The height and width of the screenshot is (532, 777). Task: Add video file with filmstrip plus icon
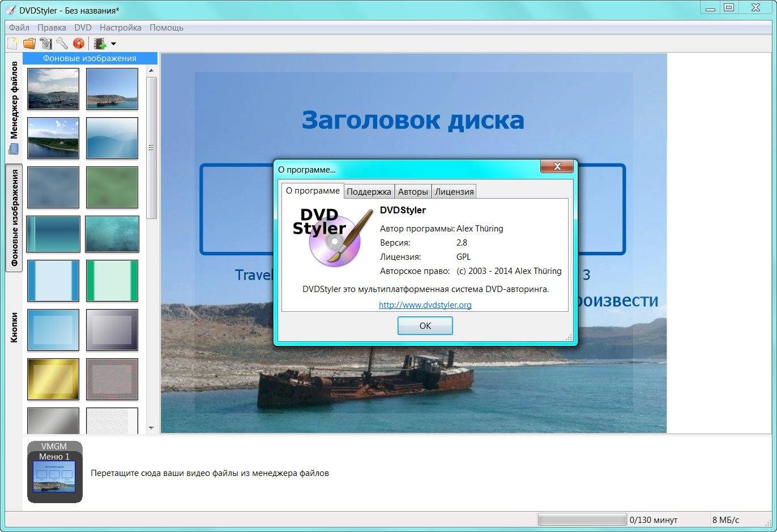pos(100,44)
